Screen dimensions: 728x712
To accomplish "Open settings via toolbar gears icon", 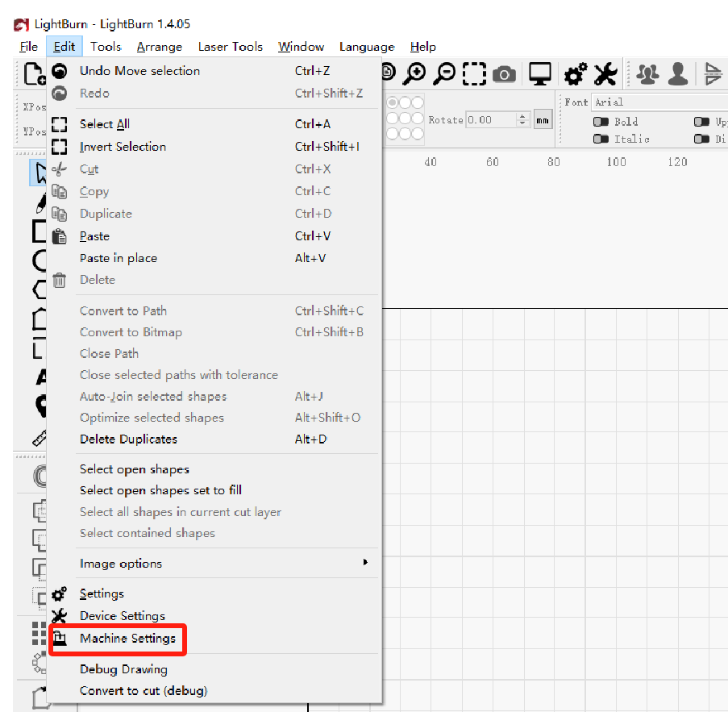I will 576,74.
